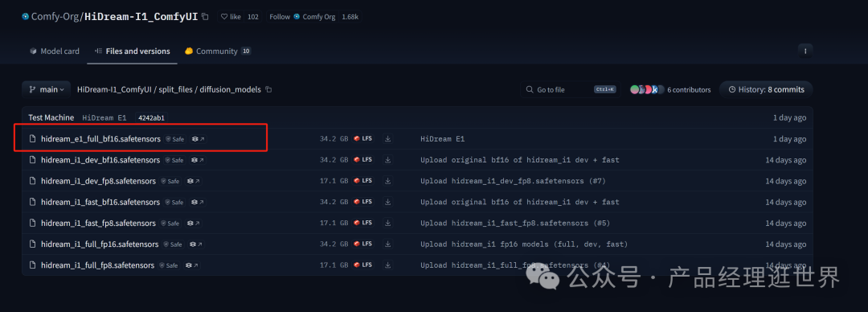Click the Comfy-Org organization link

click(55, 17)
